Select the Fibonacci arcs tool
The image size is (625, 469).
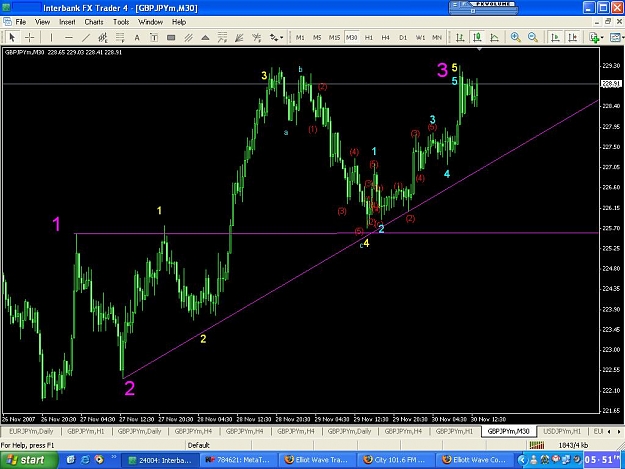tap(256, 37)
